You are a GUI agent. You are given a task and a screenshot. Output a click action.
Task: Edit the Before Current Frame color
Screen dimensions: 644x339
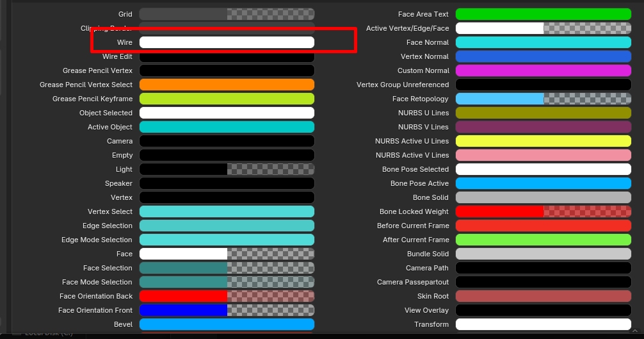click(x=543, y=226)
